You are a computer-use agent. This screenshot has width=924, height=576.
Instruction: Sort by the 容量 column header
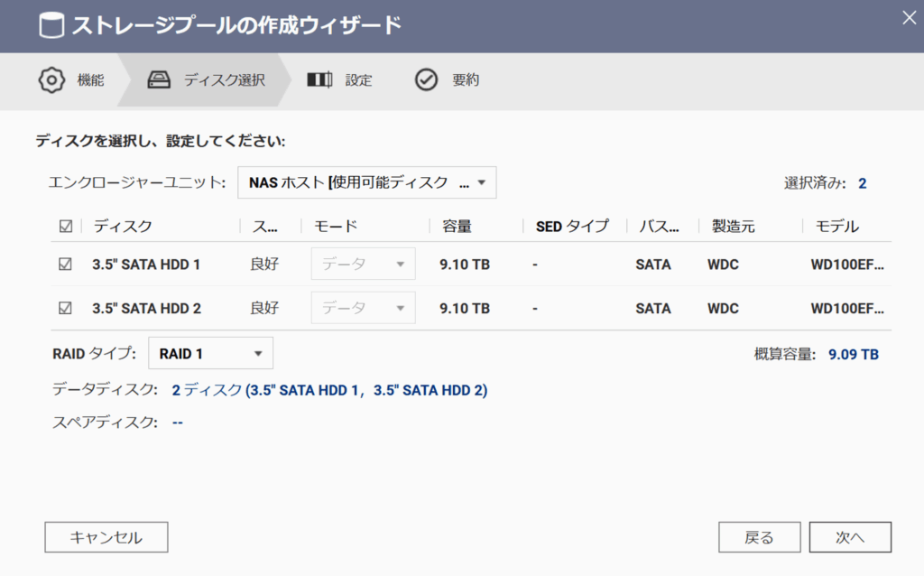click(457, 227)
